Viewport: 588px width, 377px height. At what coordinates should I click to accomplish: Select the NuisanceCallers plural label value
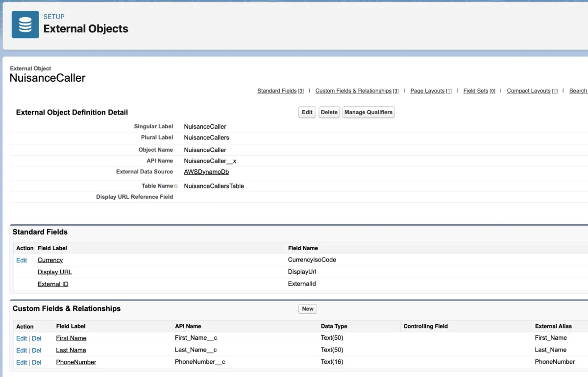(206, 138)
